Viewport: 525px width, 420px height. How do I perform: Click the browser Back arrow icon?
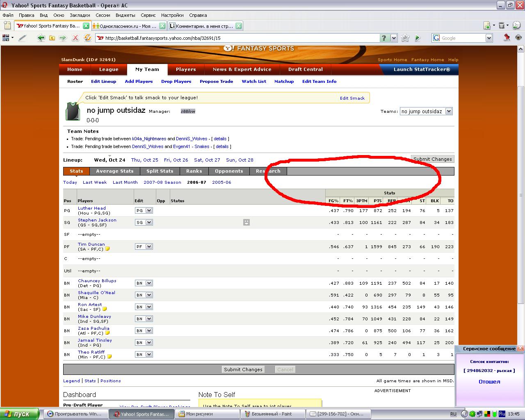click(41, 38)
